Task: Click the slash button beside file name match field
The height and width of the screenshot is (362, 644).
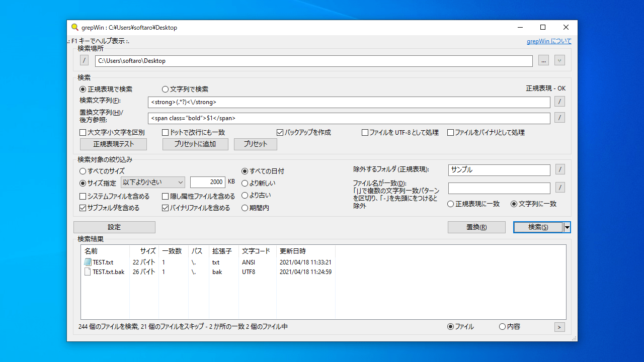Action: click(559, 188)
